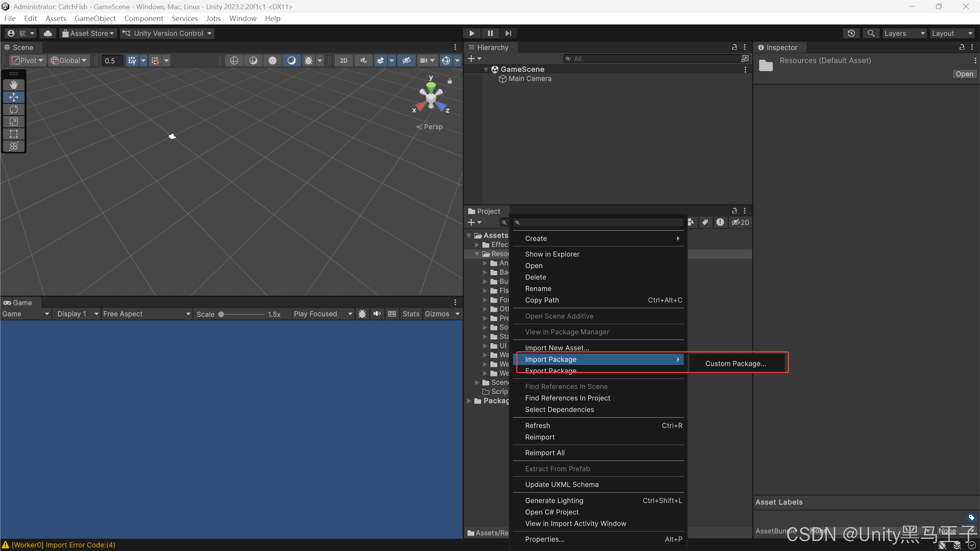Select the Rect transform tool

pyautogui.click(x=14, y=134)
